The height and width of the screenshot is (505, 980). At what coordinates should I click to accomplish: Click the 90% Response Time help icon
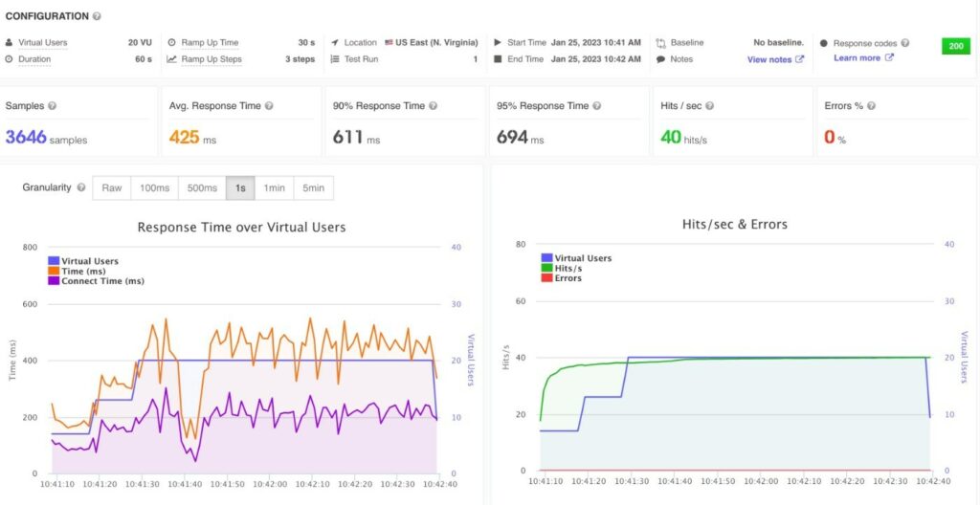[433, 106]
